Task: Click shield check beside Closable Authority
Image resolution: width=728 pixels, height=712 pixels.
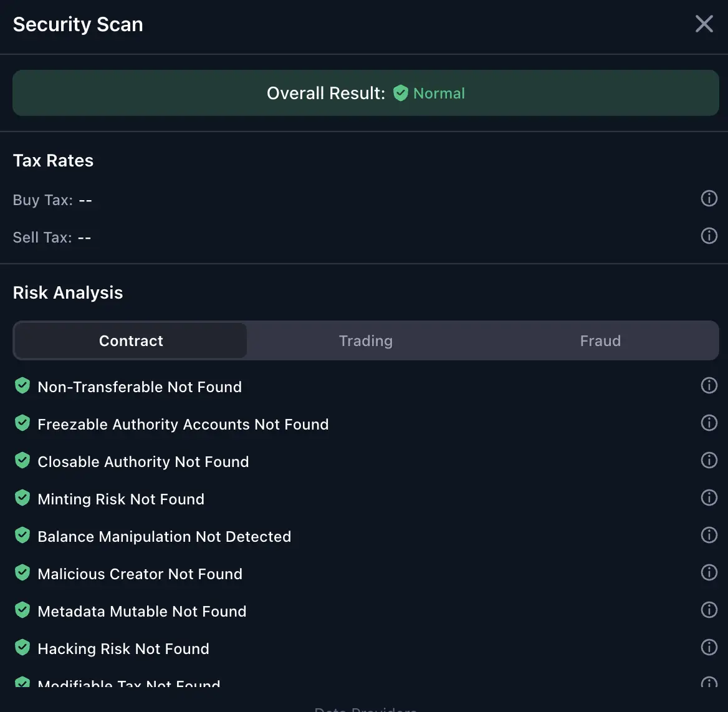Action: 22,460
